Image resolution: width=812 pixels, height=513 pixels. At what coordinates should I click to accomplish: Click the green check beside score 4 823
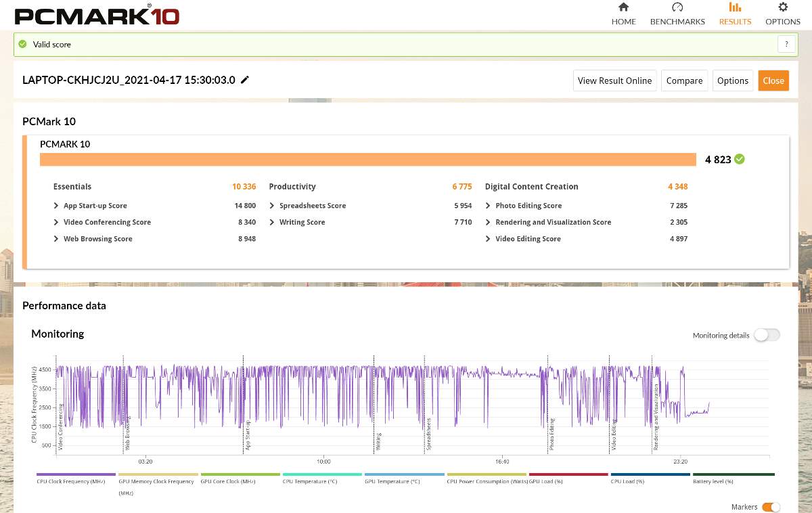[740, 159]
